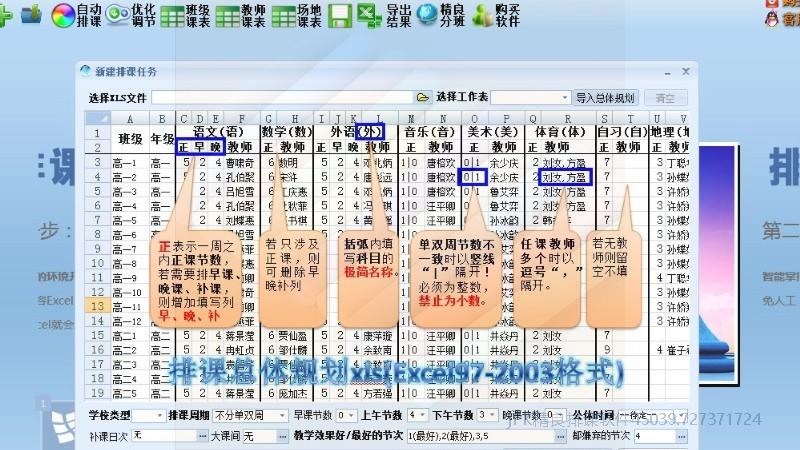Viewport: 800px width, 450px height.
Task: Click the ellipsis button next to 补课日次
Action: coord(203,436)
